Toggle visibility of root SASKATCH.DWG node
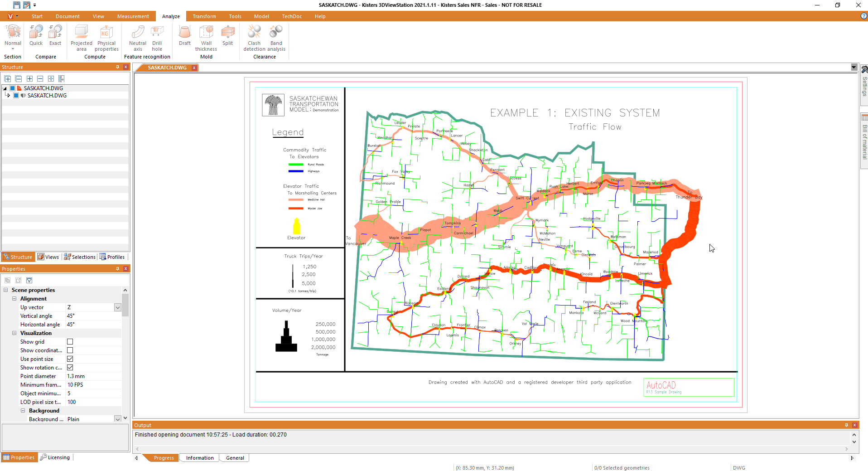 (x=13, y=88)
